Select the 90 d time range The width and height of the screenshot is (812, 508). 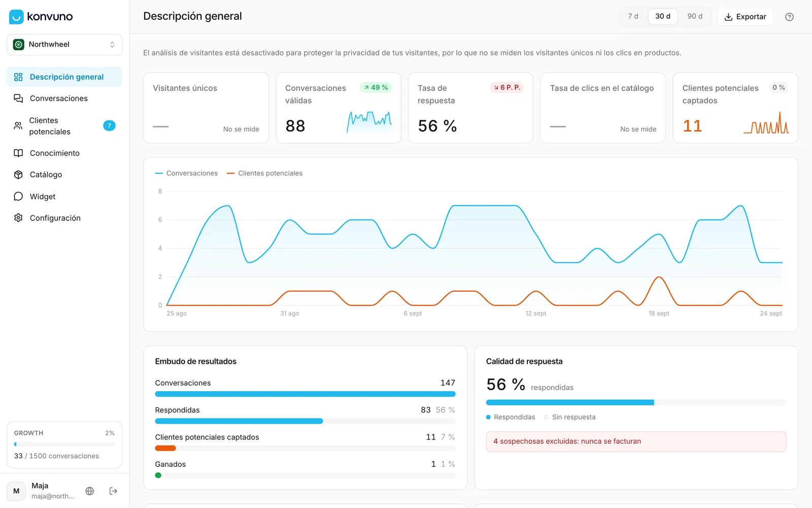pos(695,16)
